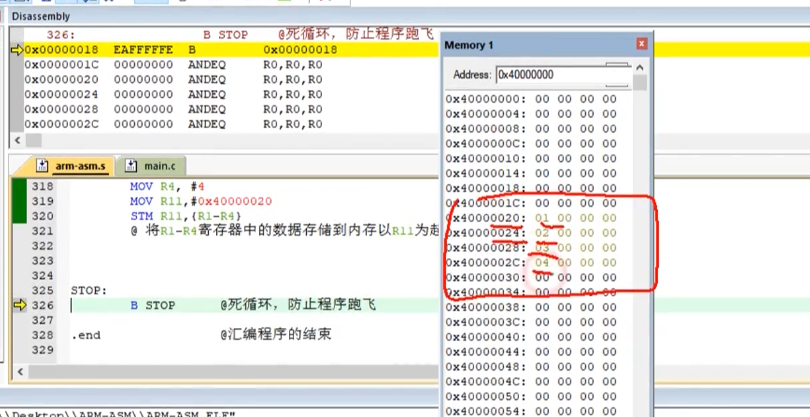810x417 pixels.
Task: Click the yellow PC arrow beside 0x00000018
Action: 17,50
